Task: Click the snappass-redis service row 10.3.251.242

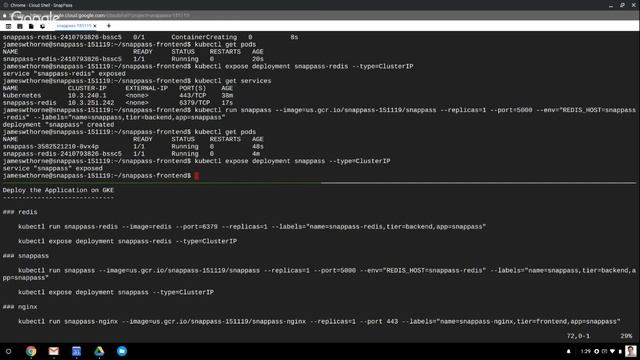Action: tap(118, 103)
